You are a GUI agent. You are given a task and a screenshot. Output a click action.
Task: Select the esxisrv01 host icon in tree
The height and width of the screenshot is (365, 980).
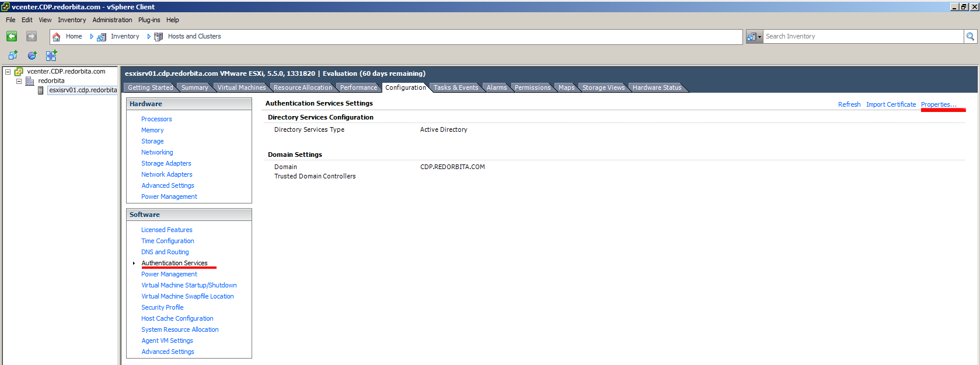[41, 90]
